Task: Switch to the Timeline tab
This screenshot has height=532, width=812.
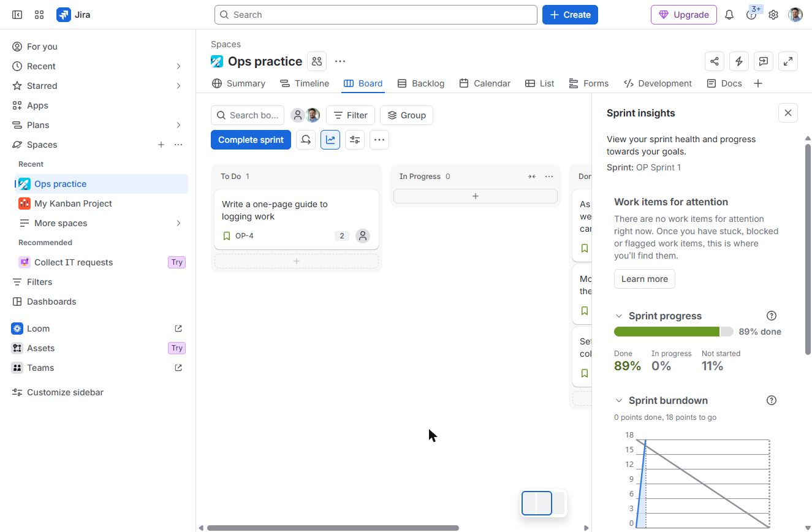Action: click(305, 83)
